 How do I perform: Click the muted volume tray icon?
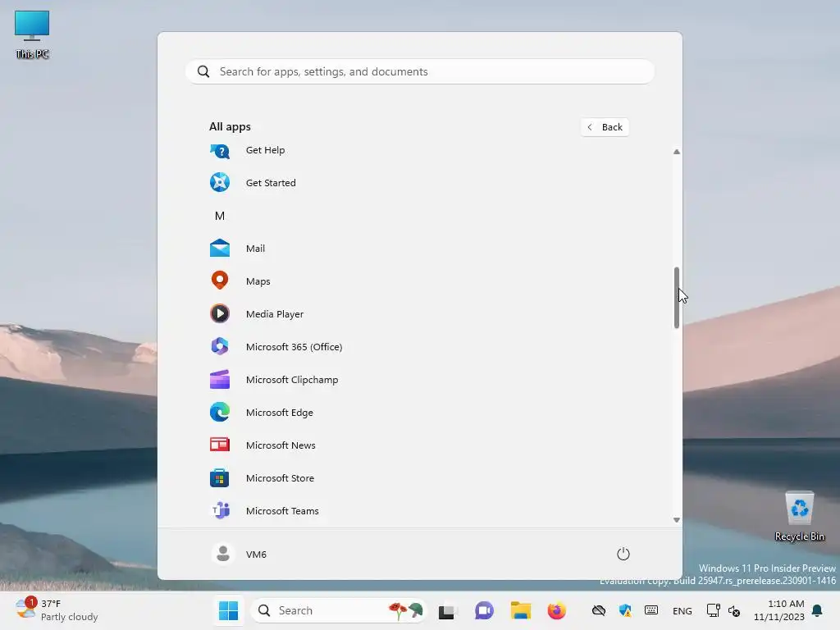(734, 610)
